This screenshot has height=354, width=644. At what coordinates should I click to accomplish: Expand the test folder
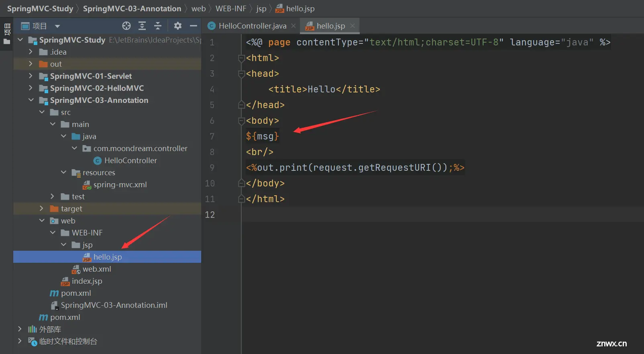(52, 196)
